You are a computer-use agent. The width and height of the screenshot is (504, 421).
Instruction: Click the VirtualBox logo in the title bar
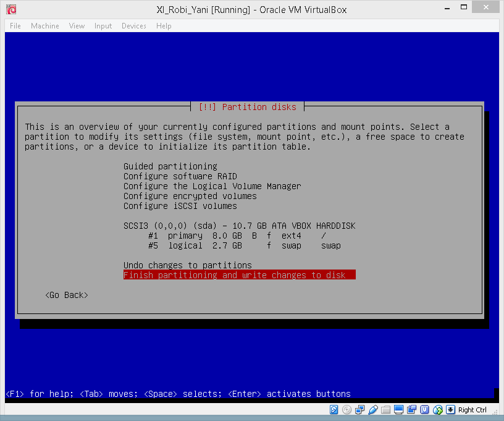(x=11, y=9)
